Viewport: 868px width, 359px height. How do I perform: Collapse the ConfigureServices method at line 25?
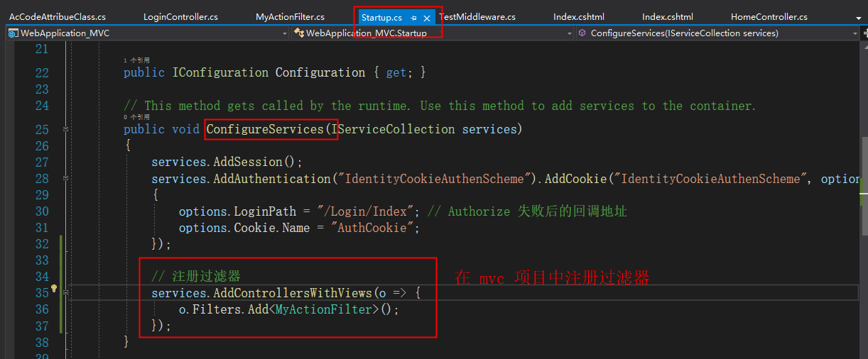[x=66, y=129]
